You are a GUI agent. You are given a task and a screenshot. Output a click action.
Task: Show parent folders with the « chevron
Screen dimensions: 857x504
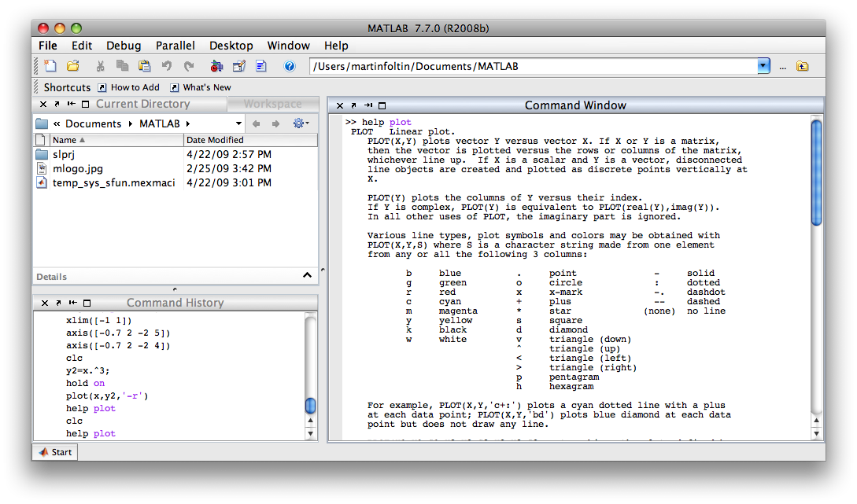[57, 124]
